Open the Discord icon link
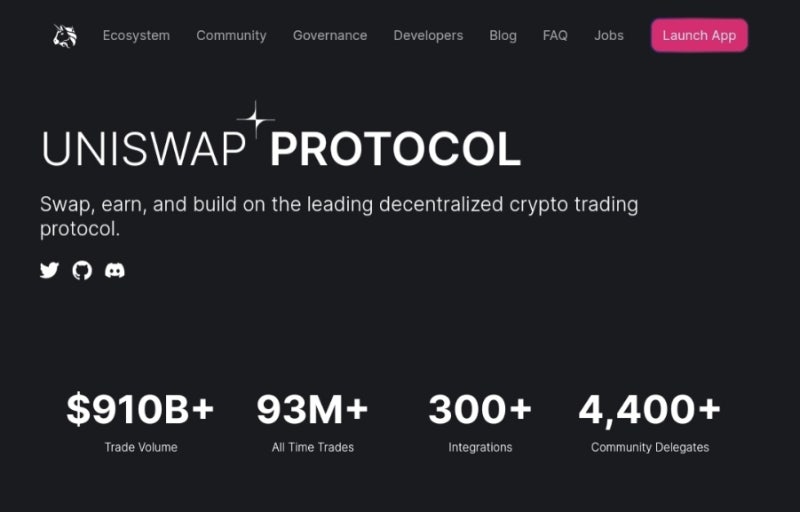Viewport: 800px width, 512px height. coord(115,270)
